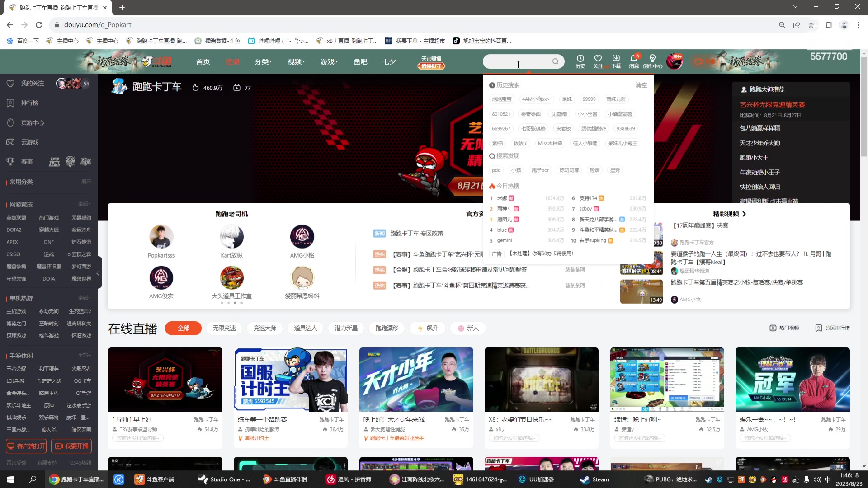Select 全部 live filter tab

(x=184, y=328)
